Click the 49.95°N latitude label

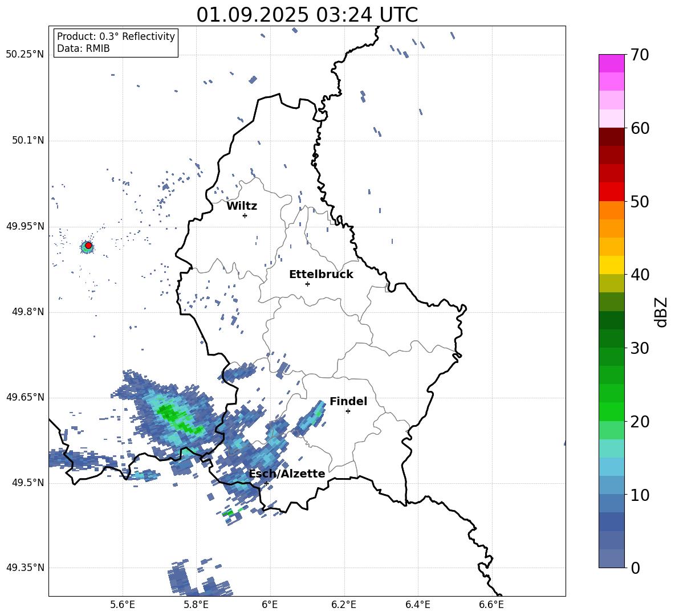point(25,226)
